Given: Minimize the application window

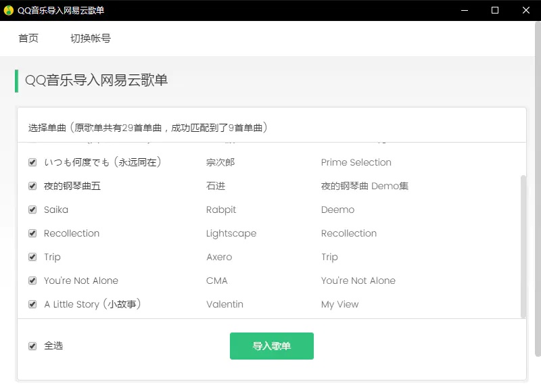Looking at the screenshot, I should [464, 10].
